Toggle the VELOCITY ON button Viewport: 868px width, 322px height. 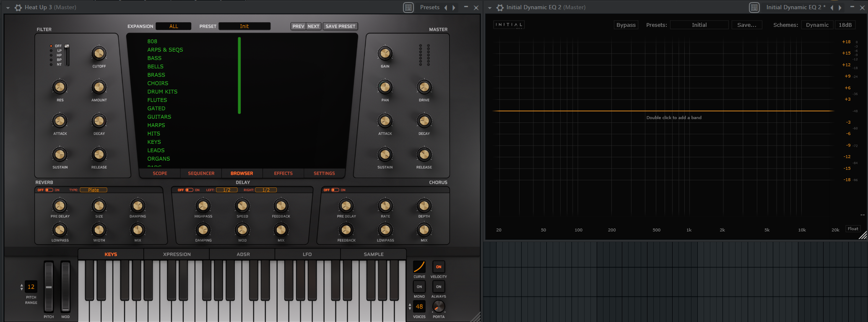439,267
